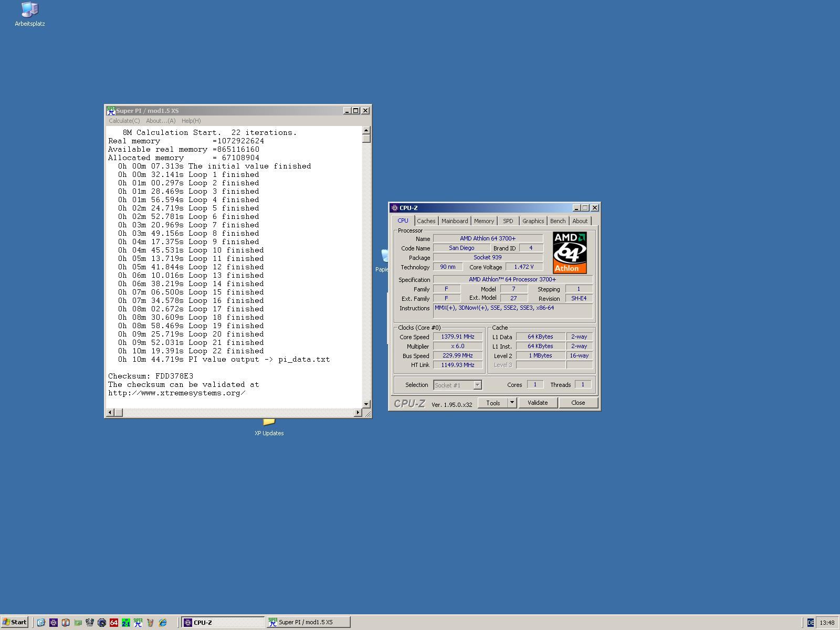
Task: Click the Super PI vertical scrollbar thumb
Action: coord(366,139)
